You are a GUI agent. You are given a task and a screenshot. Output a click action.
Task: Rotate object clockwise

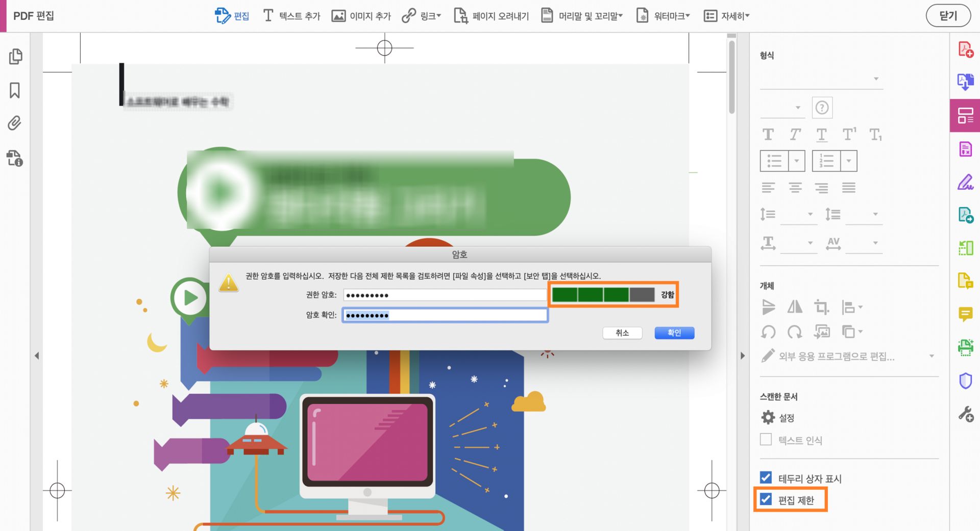pos(795,332)
